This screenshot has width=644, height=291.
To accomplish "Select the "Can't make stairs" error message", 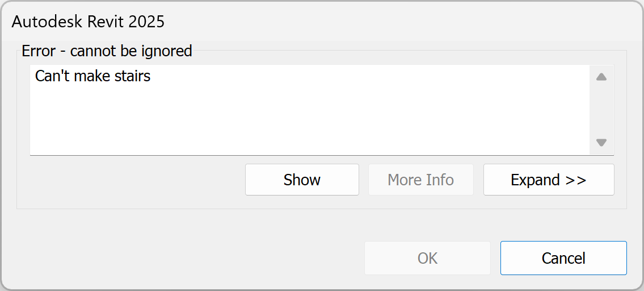I will click(93, 76).
